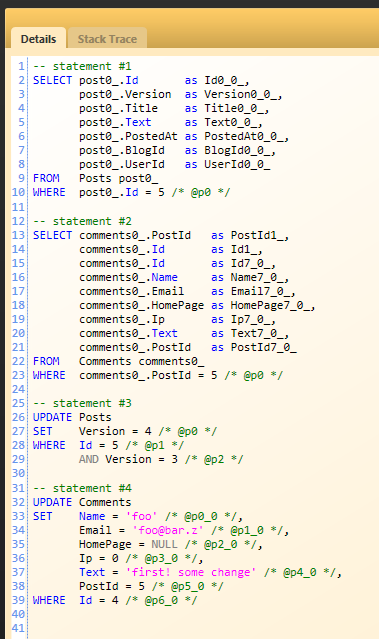Viewport: 379px width, 639px height.
Task: Click 'PostId = 5 /* @p5_0 */' line
Action: click(x=151, y=586)
